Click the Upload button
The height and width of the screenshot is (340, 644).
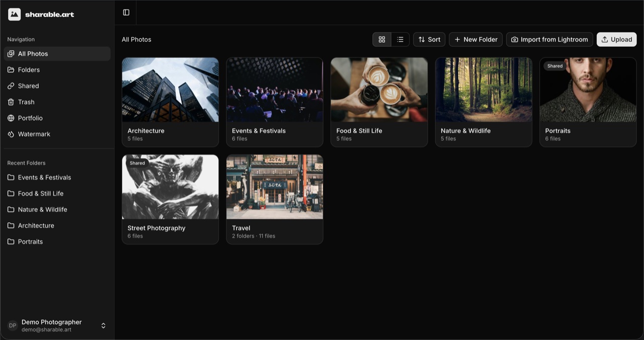pos(617,39)
